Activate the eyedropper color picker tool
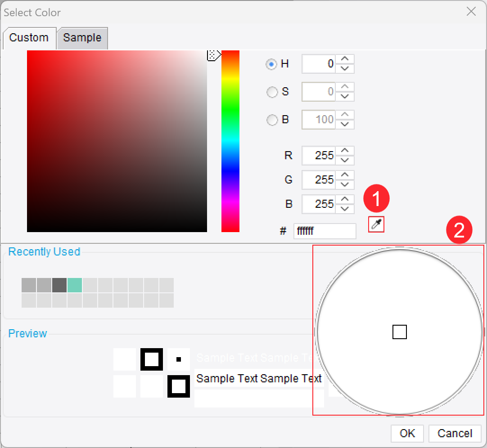The height and width of the screenshot is (448, 487). pyautogui.click(x=376, y=224)
